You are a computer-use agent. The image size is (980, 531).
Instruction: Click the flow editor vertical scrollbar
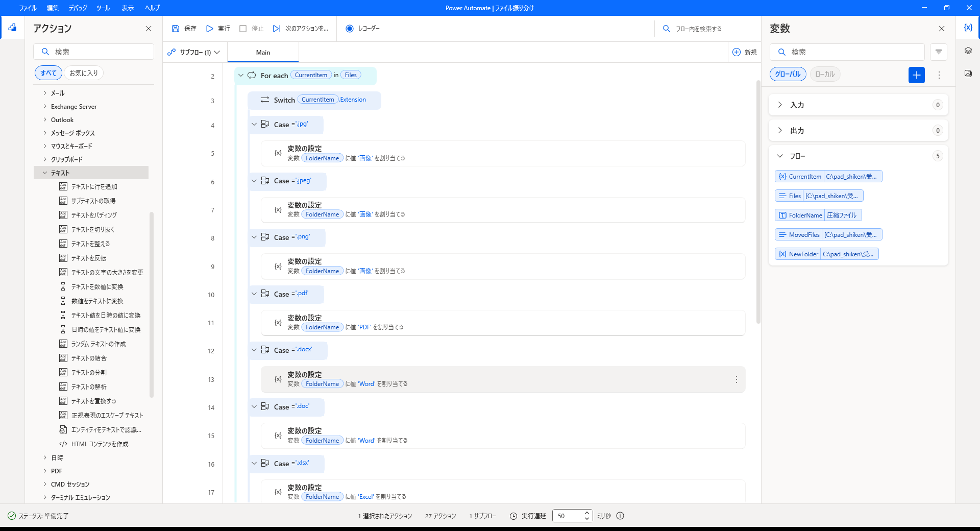[758, 202]
